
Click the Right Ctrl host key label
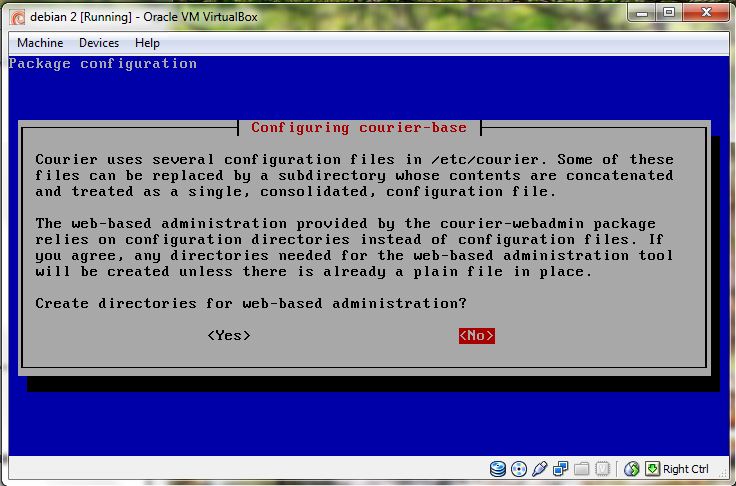tap(686, 469)
